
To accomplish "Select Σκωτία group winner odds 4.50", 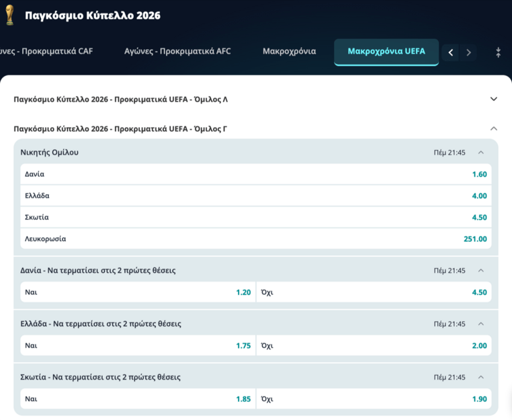I will (256, 217).
